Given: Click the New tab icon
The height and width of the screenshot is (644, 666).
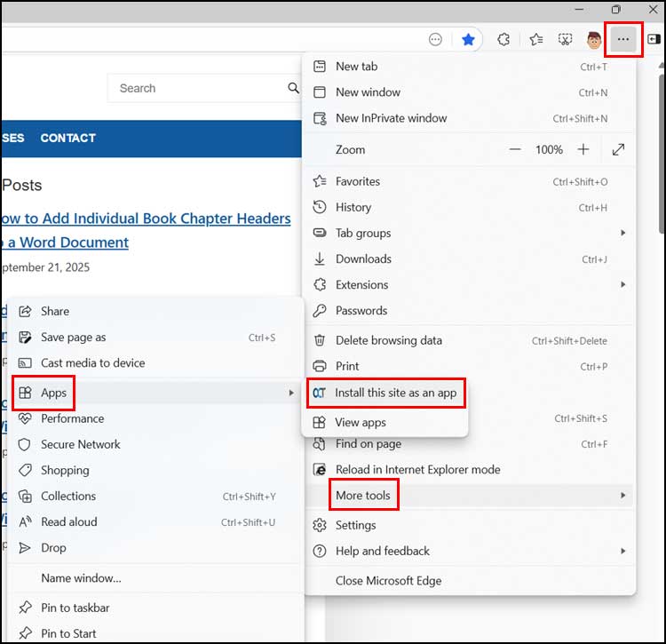Looking at the screenshot, I should point(320,67).
